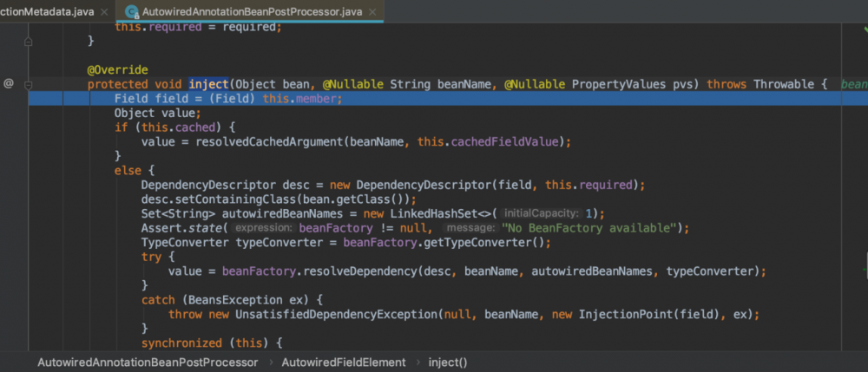Click the highlighted inject method name

point(208,84)
